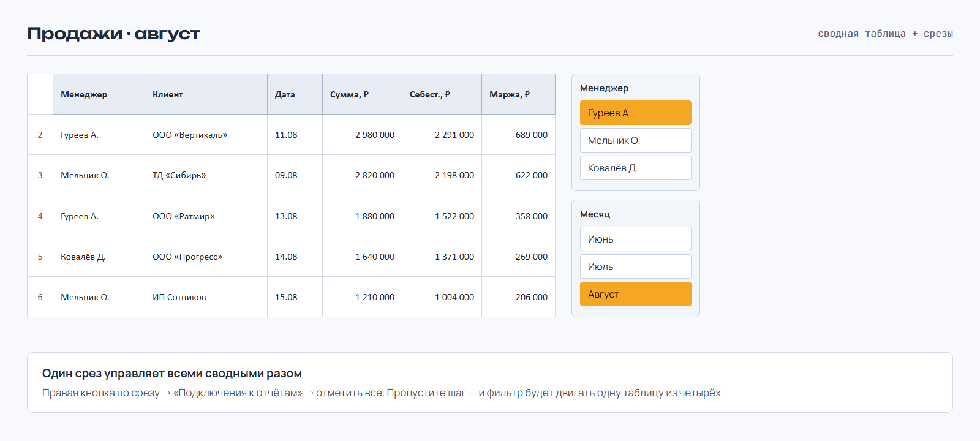Select the cost cell 1 371 000

click(x=442, y=257)
